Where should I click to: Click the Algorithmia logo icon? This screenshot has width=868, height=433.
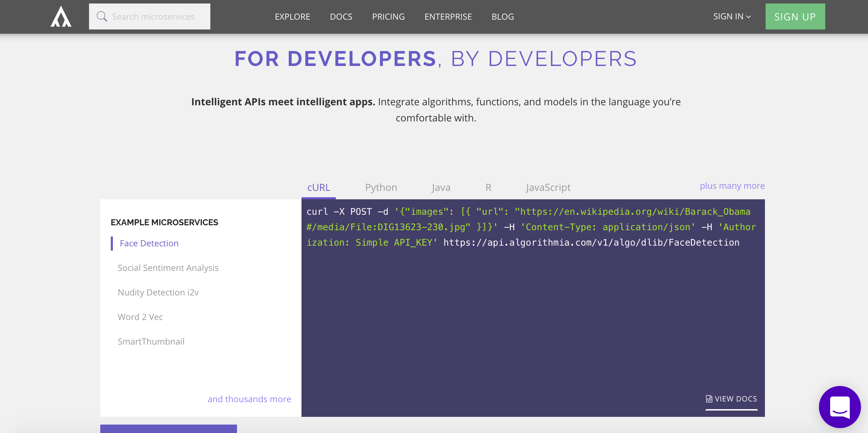[x=61, y=16]
